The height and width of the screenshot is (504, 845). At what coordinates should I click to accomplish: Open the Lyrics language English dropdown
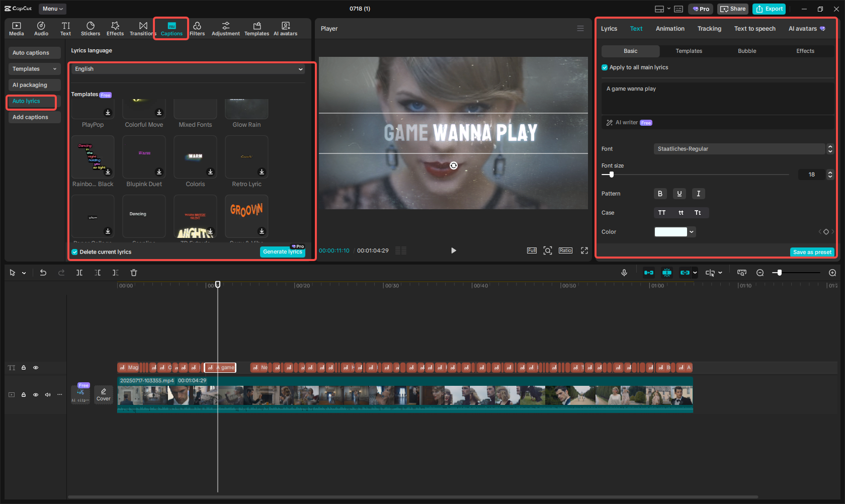coord(189,69)
